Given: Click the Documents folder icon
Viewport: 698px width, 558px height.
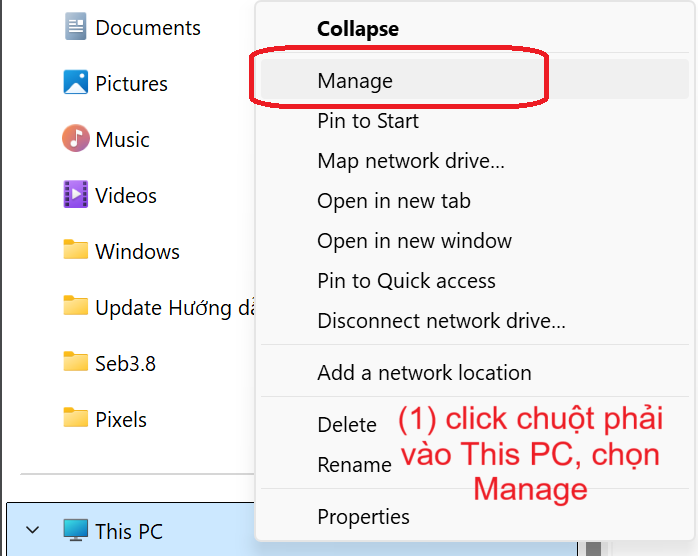Looking at the screenshot, I should (76, 27).
